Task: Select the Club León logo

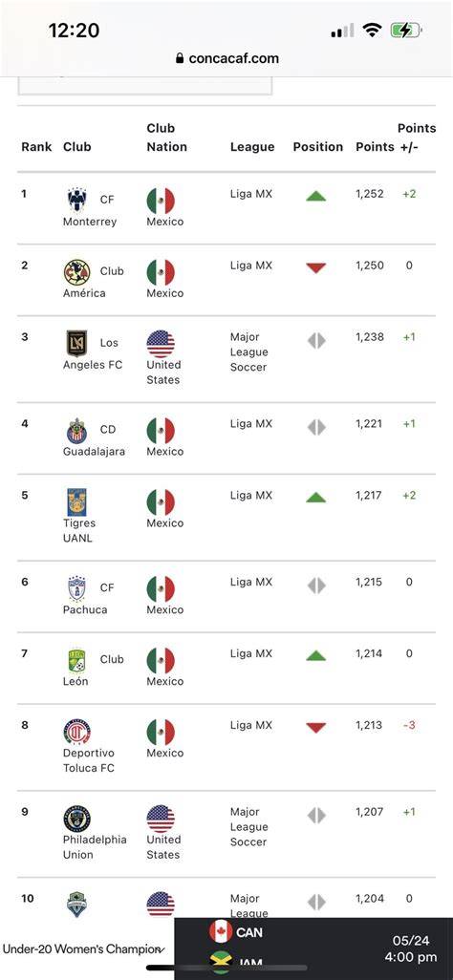Action: point(77,661)
